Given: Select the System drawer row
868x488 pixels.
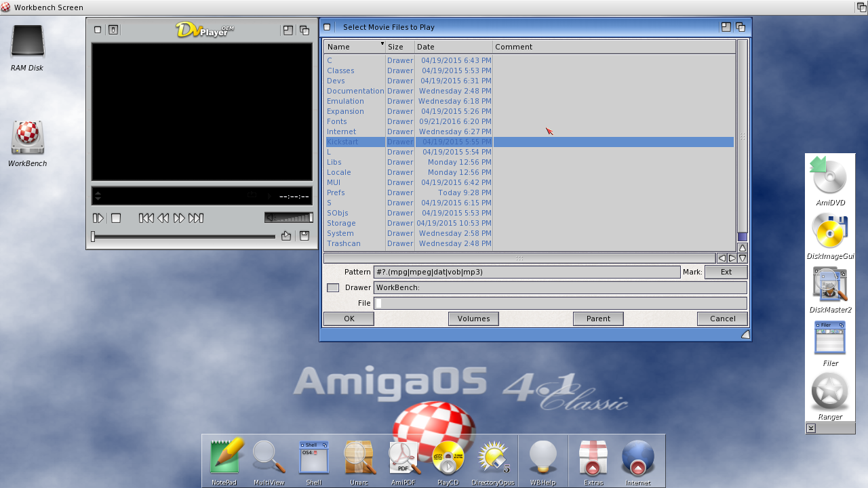Looking at the screenshot, I should (530, 233).
